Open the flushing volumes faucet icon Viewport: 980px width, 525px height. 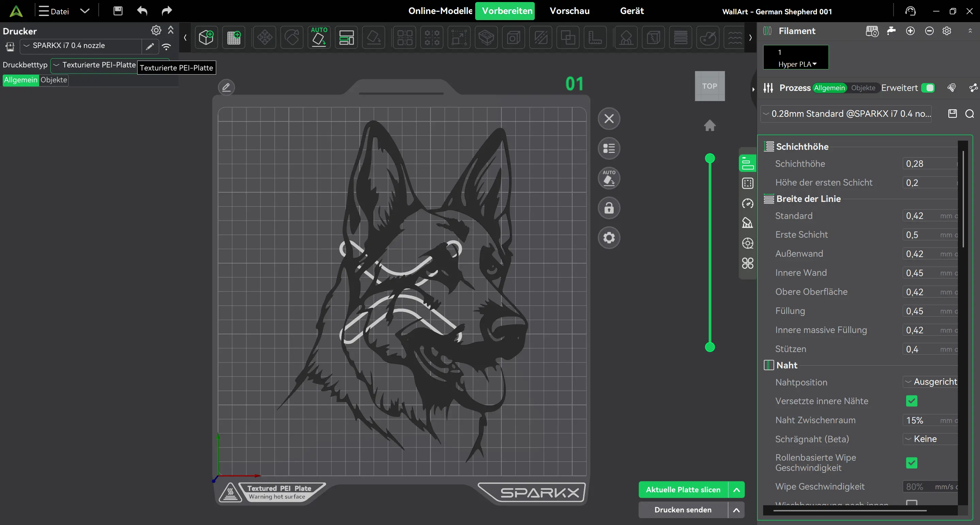pos(891,31)
